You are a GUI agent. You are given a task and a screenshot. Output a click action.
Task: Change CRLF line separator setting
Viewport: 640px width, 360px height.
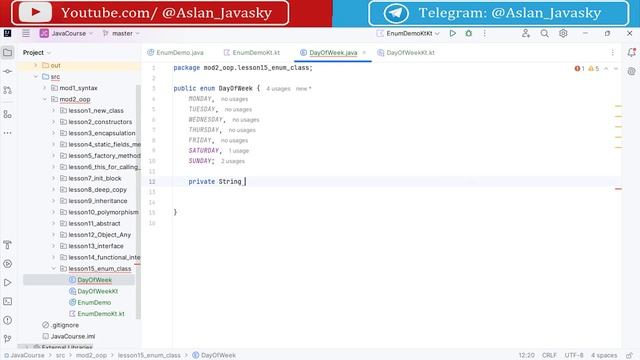[x=549, y=356]
